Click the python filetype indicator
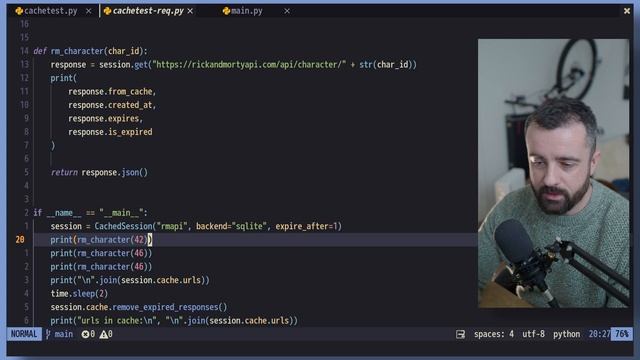 click(x=567, y=334)
